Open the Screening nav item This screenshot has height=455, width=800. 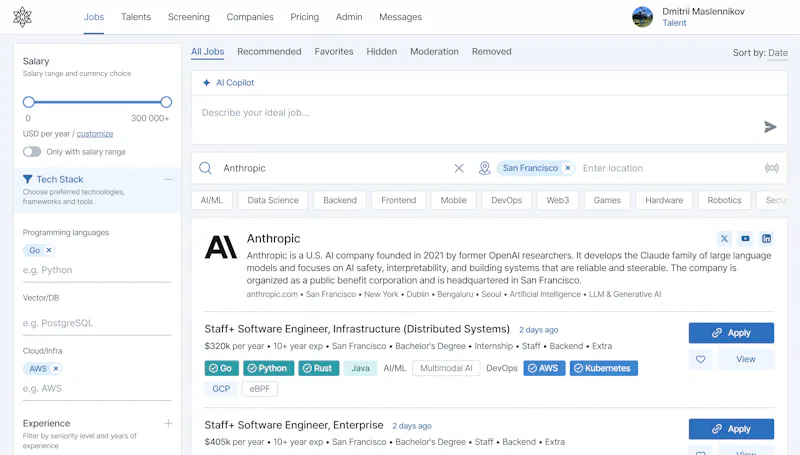click(x=189, y=17)
